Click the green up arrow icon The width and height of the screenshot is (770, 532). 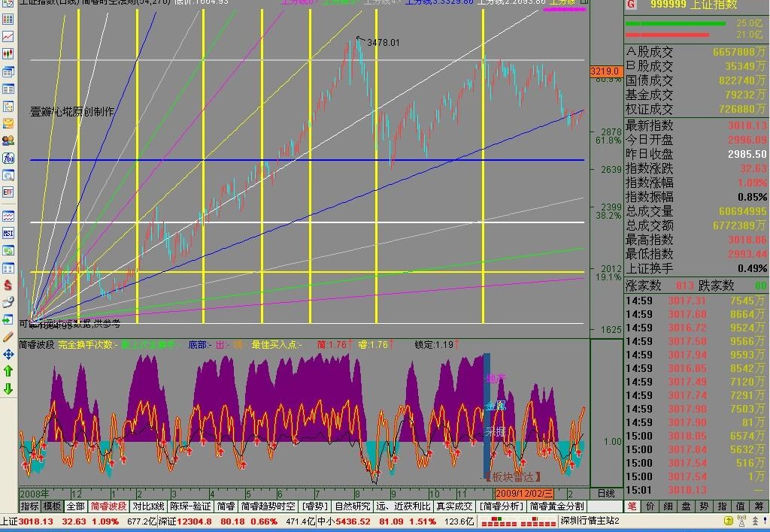tap(8, 371)
